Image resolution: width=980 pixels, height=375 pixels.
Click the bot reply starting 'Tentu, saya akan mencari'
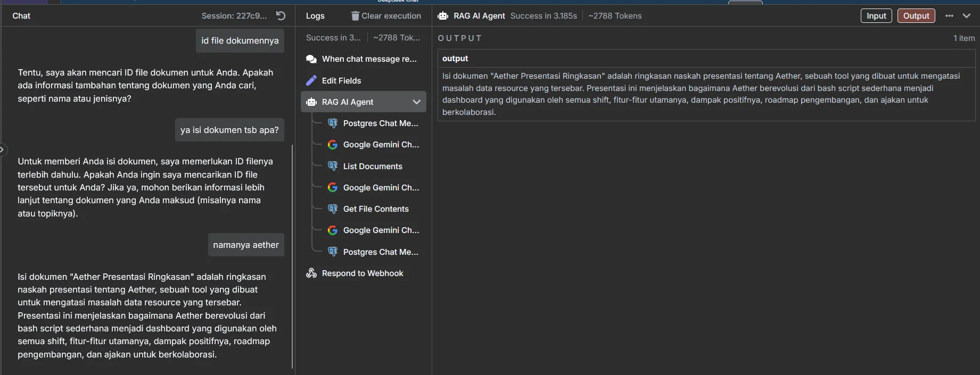146,86
